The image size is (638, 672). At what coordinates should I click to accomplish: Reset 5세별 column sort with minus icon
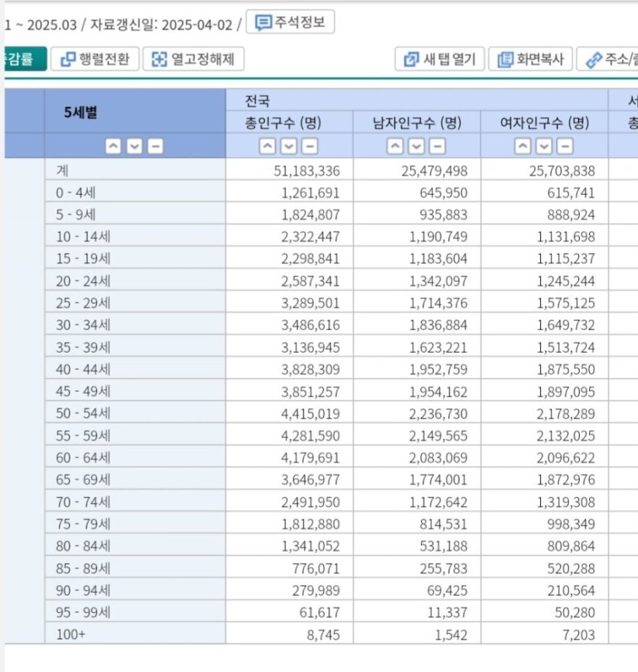point(154,147)
